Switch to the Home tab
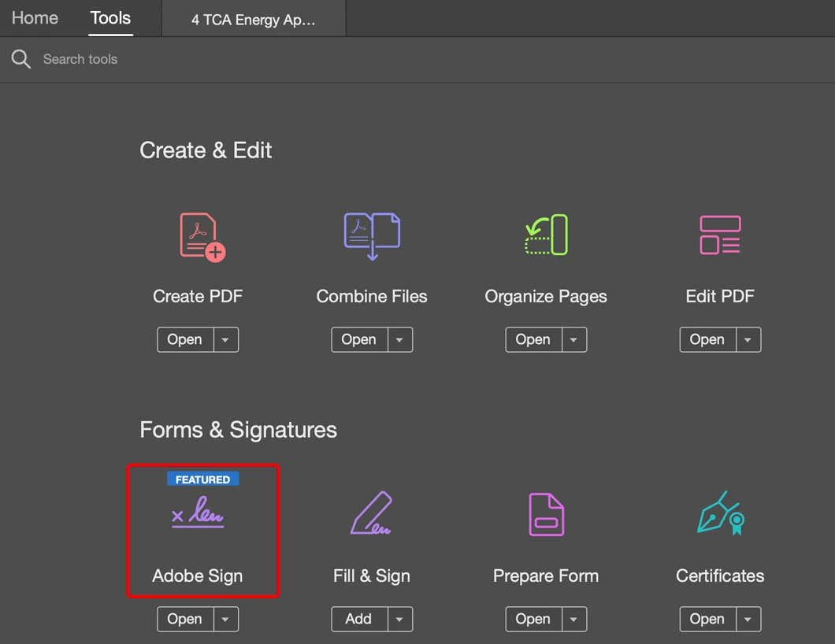This screenshot has width=835, height=644. tap(35, 18)
